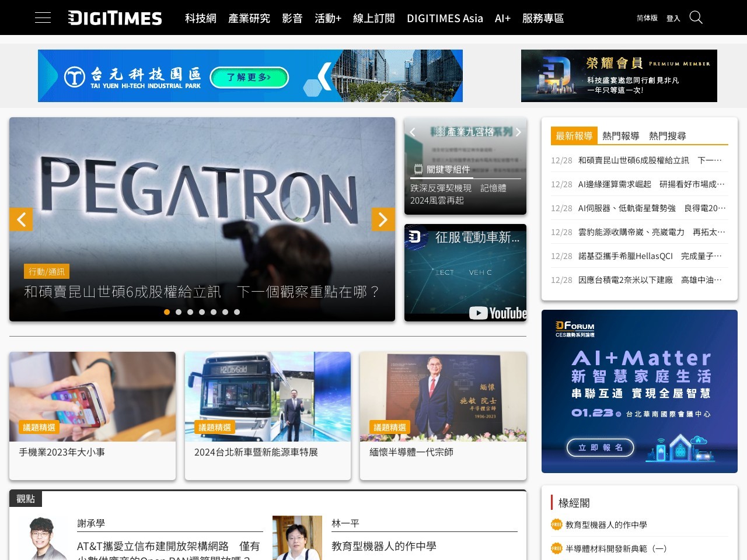Click the DIGITIMES logo

(114, 18)
